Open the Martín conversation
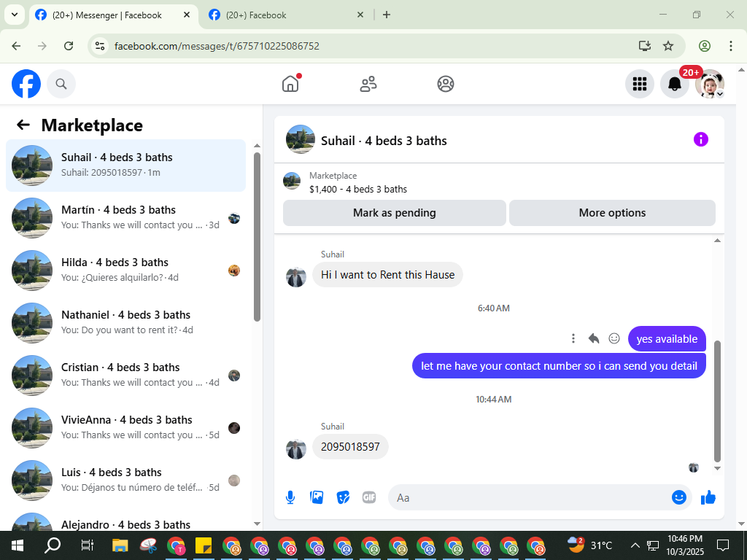This screenshot has width=747, height=560. pyautogui.click(x=125, y=217)
